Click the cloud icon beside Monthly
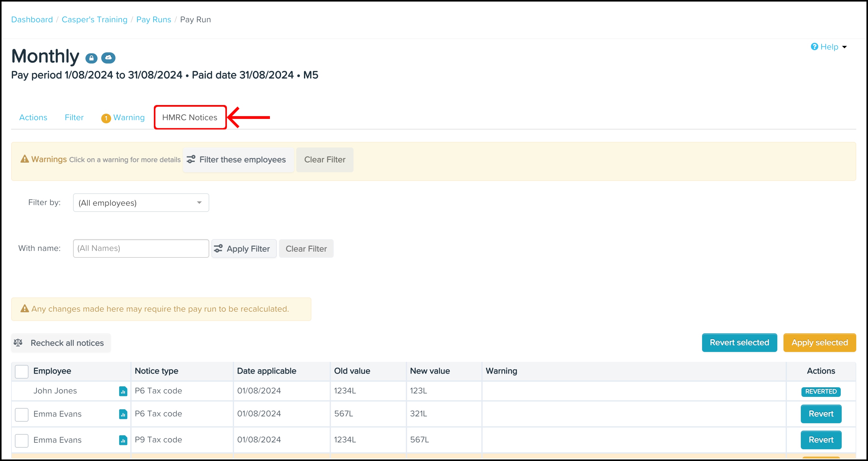This screenshot has height=461, width=868. tap(108, 58)
